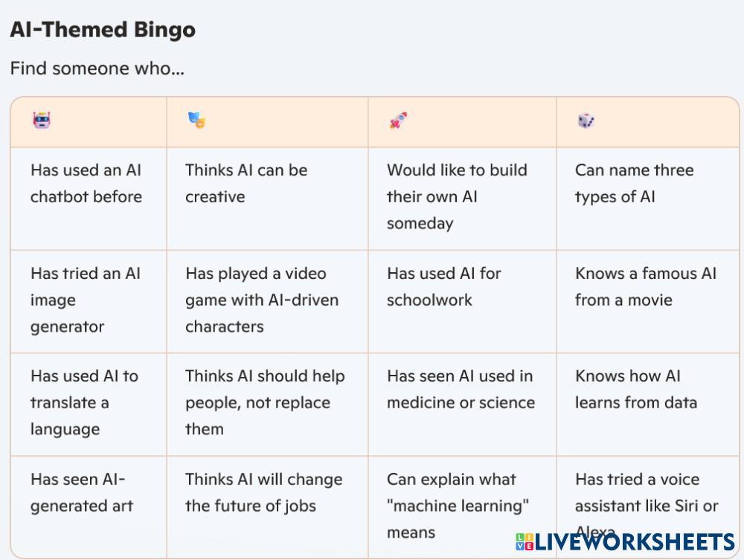Mark 'Has tried an AI image generator' cell
Image resolution: width=744 pixels, height=560 pixels.
point(86,300)
